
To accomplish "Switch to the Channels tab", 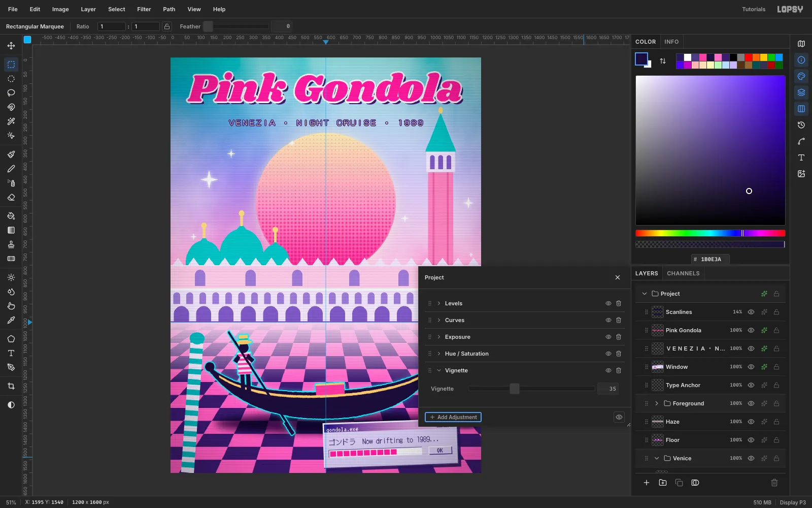I will pyautogui.click(x=683, y=273).
